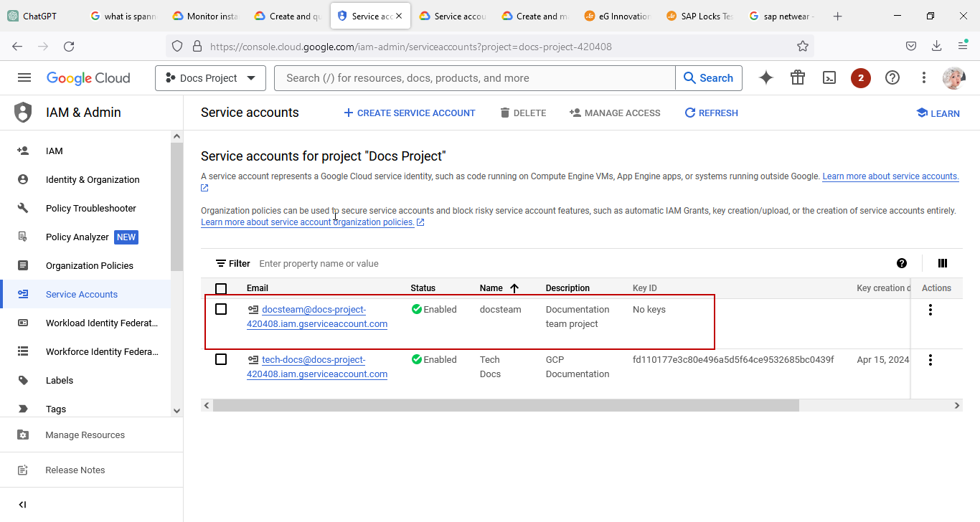Viewport: 980px width, 522px height.
Task: Go back in browser history
Action: pos(17,47)
